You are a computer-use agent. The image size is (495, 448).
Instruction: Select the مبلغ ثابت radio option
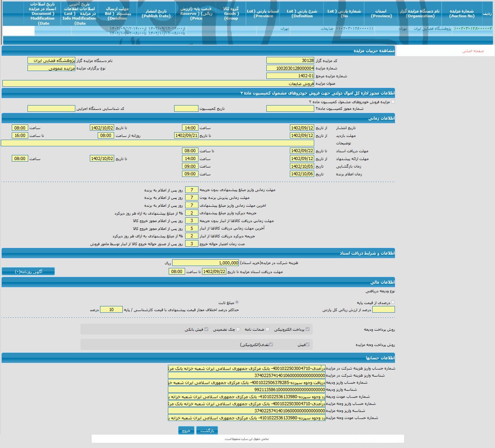(237, 302)
